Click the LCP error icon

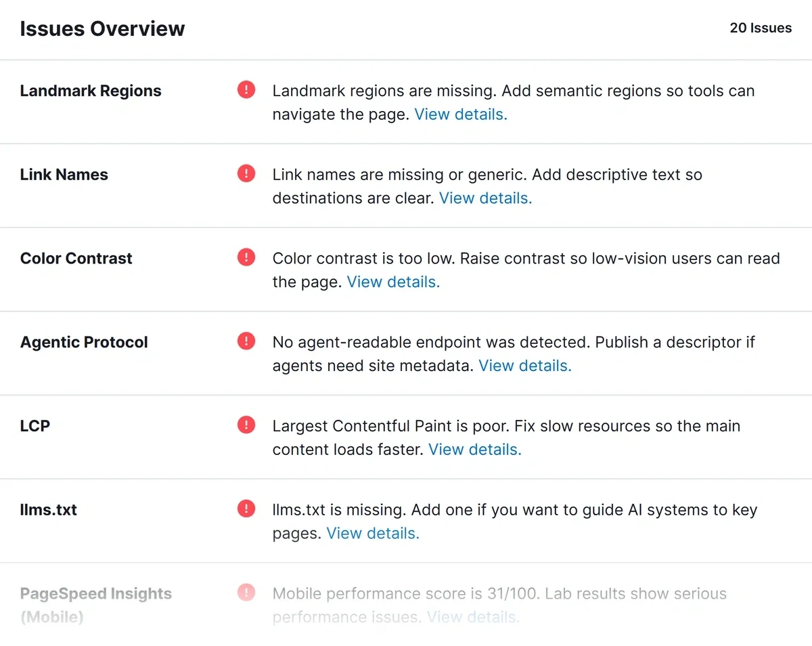(x=246, y=425)
